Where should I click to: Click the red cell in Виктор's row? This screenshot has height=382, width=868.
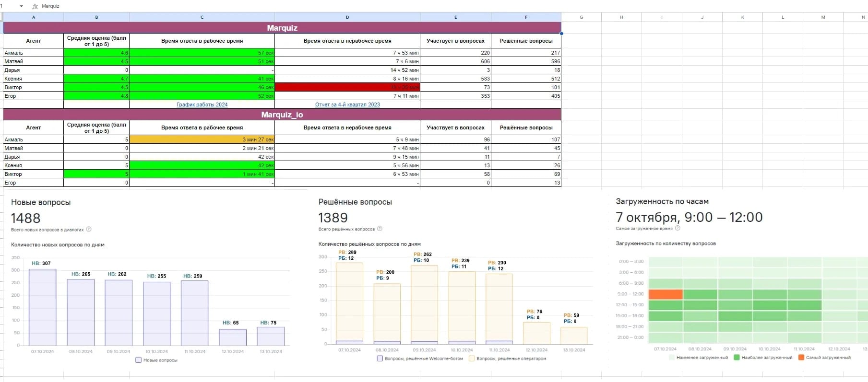click(347, 87)
